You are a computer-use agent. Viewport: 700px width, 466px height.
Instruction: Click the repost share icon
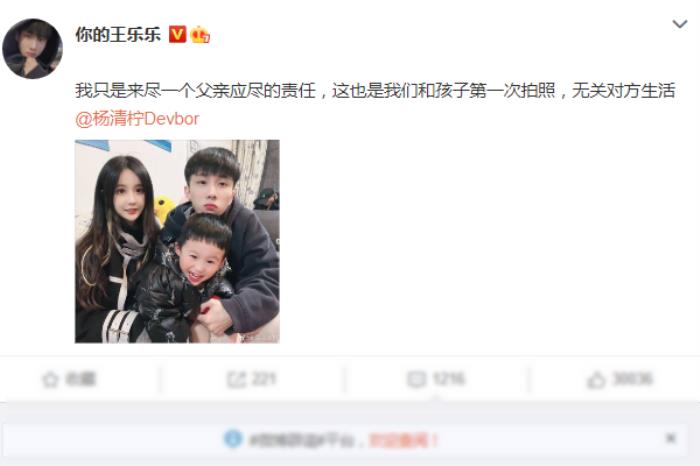tap(236, 380)
